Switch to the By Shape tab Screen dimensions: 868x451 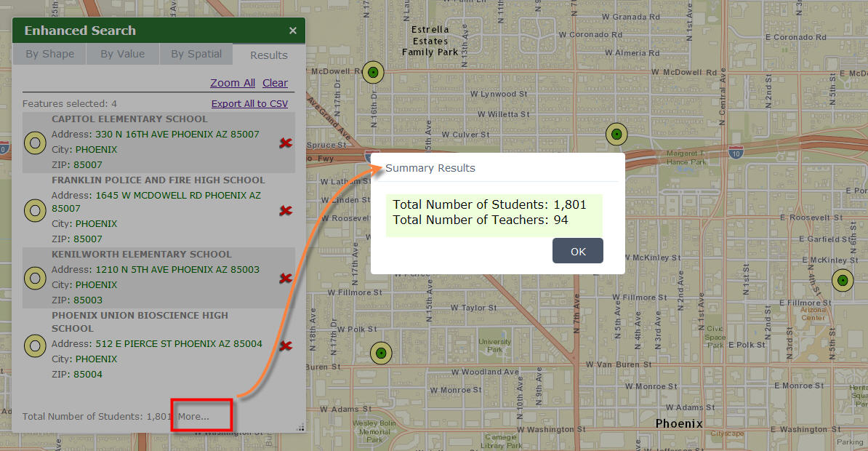[50, 54]
